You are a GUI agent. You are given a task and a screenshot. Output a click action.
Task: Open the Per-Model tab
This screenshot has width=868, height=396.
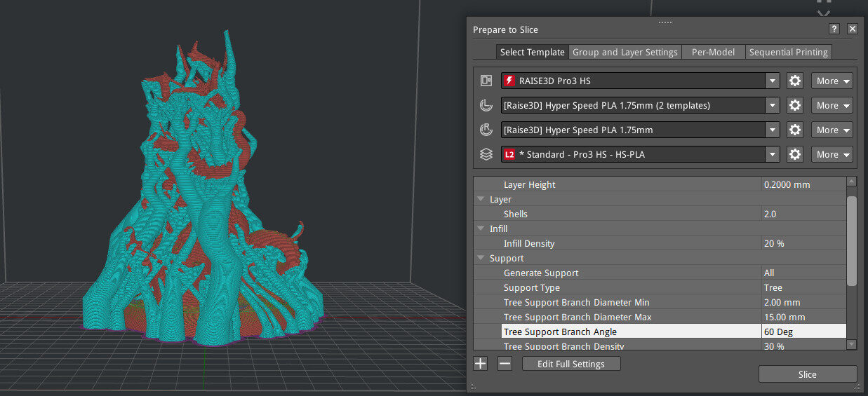coord(713,52)
